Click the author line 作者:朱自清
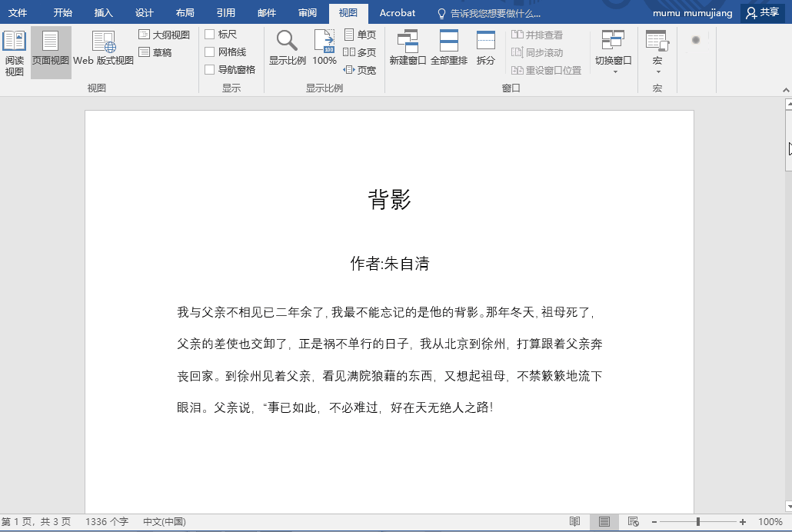792x532 pixels. click(x=389, y=263)
